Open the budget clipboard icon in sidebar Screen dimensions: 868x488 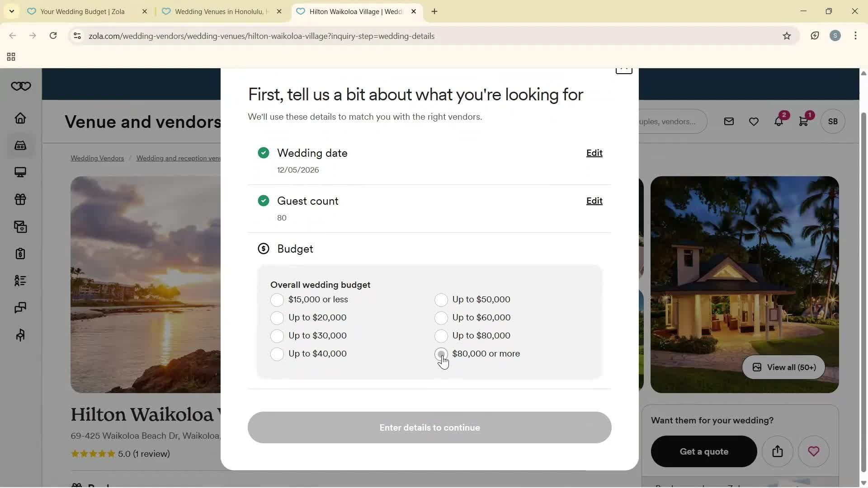20,253
